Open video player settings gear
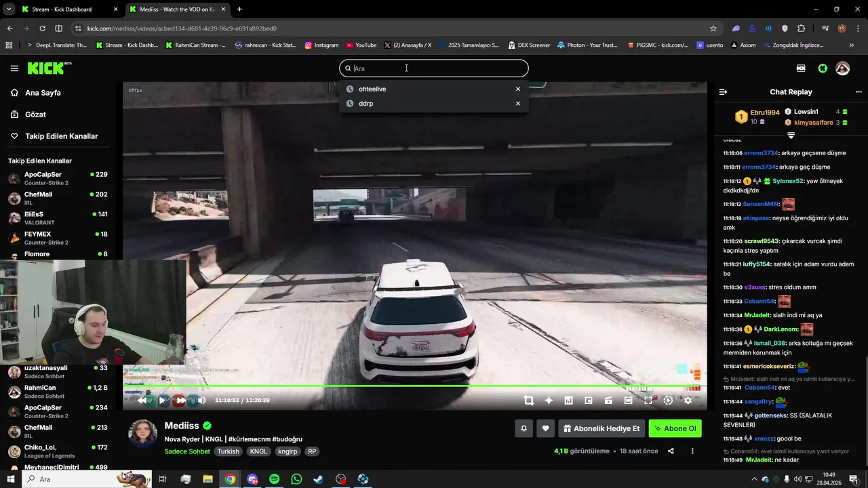The height and width of the screenshot is (488, 868). 688,401
